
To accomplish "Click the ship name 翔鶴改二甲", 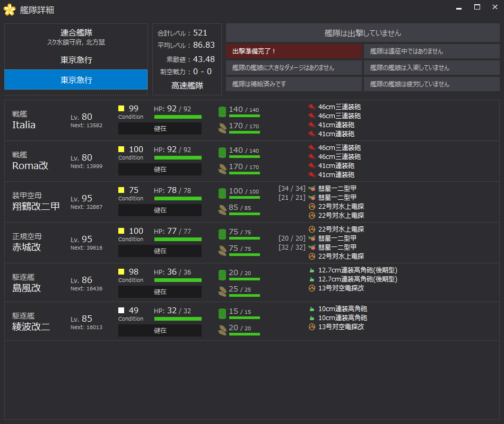I will coord(36,206).
